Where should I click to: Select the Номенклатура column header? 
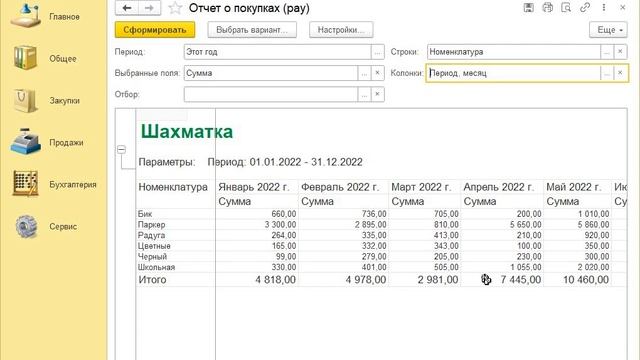click(173, 187)
